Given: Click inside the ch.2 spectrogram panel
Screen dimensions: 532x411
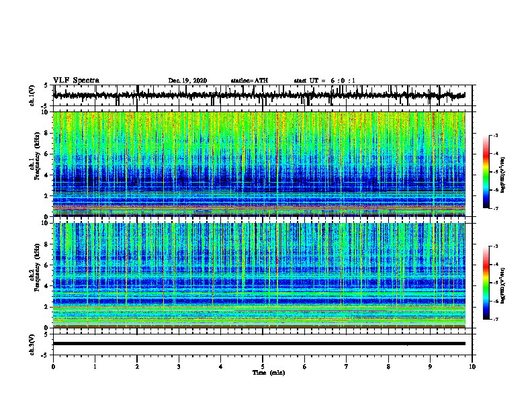Looking at the screenshot, I should (x=259, y=275).
